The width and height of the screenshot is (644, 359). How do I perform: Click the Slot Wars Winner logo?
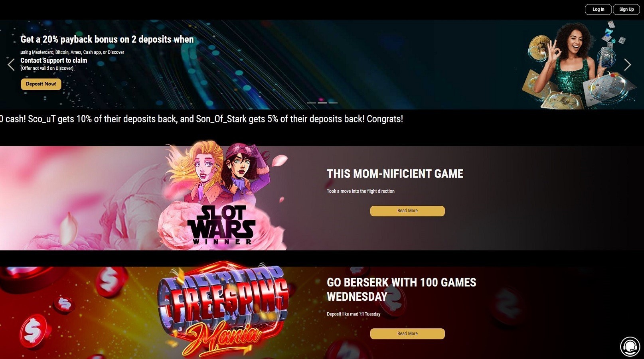click(x=221, y=225)
